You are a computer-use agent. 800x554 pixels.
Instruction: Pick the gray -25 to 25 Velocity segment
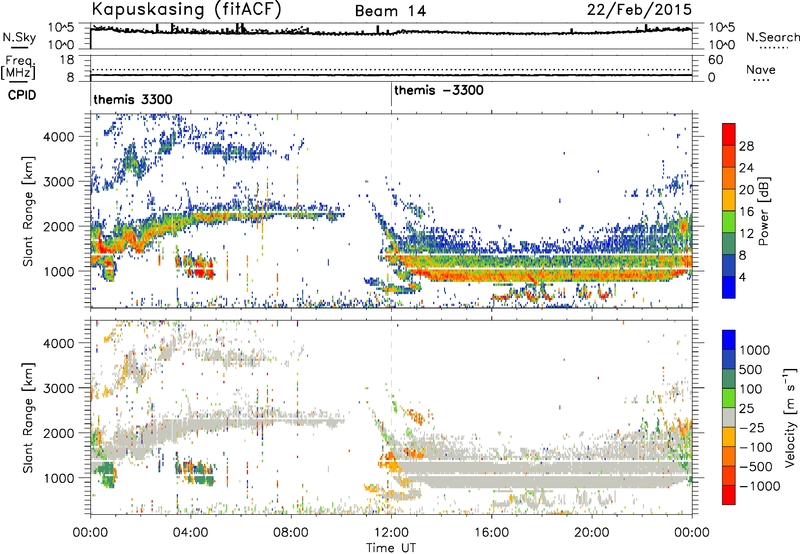pos(729,417)
